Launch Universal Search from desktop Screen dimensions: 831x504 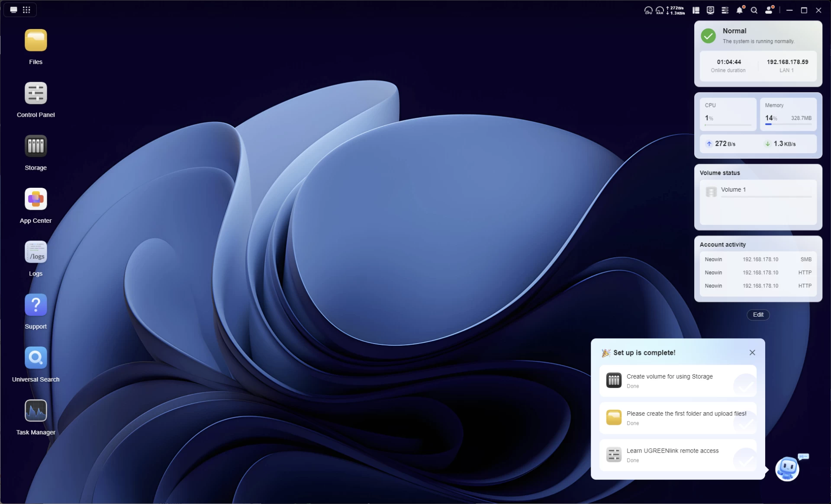pyautogui.click(x=35, y=358)
